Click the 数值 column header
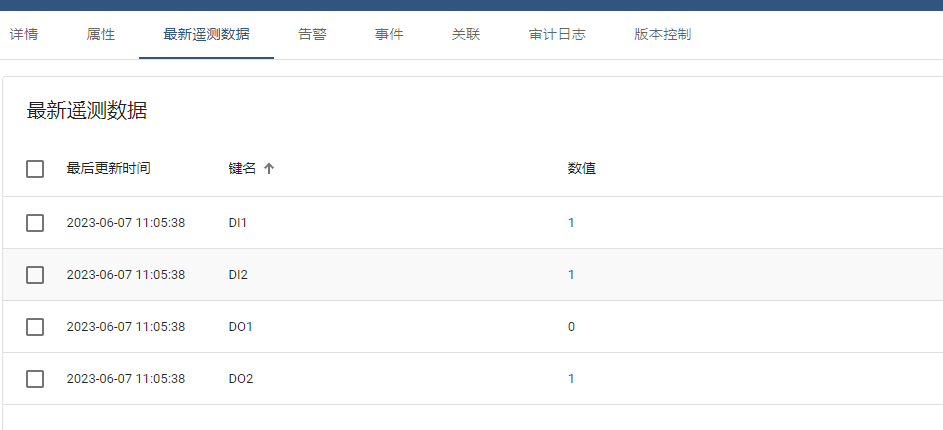 point(582,168)
